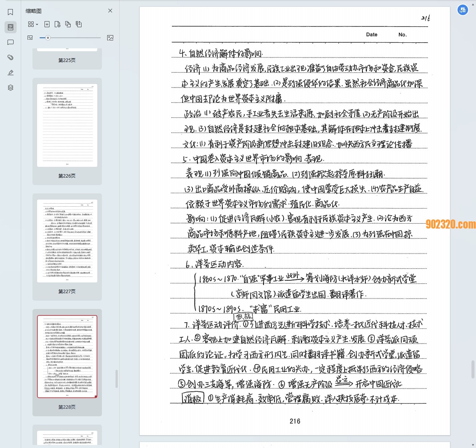
Task: Open the attachments paperclip panel
Action: 11,57
